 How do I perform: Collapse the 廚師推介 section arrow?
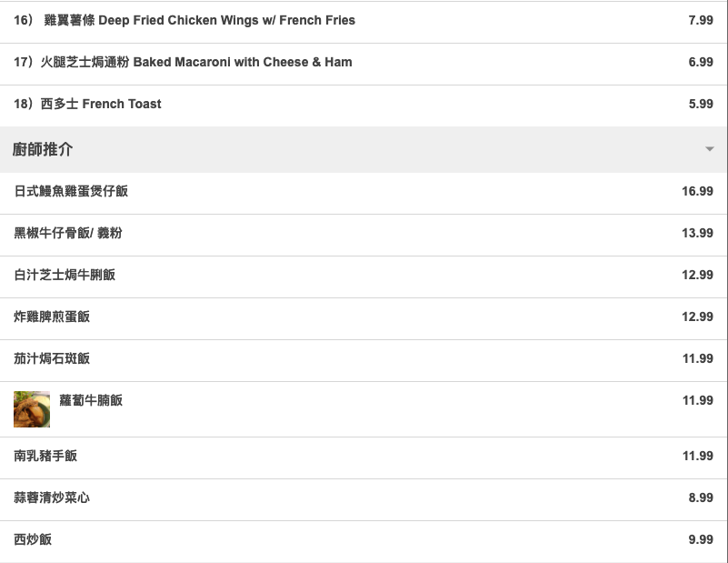point(710,149)
